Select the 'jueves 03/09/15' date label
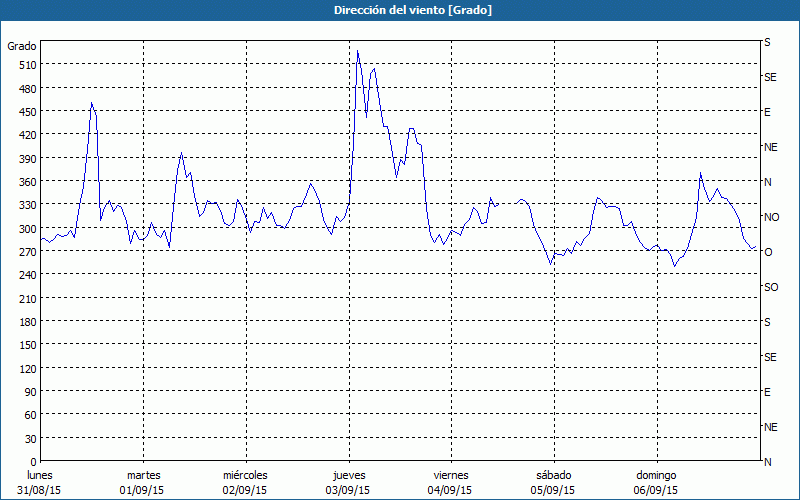Image resolution: width=800 pixels, height=500 pixels. [347, 482]
